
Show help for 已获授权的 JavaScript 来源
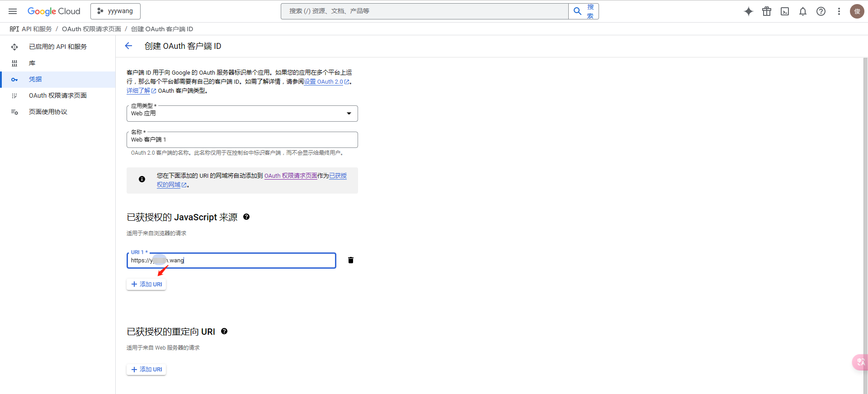[246, 217]
